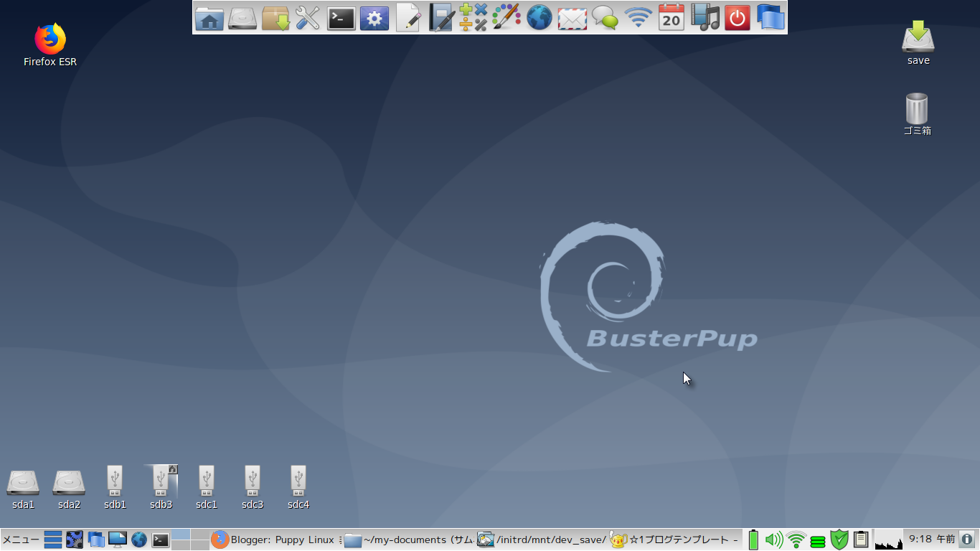Launch the notebook with pen icon
Viewport: 980px width, 551px height.
click(440, 18)
